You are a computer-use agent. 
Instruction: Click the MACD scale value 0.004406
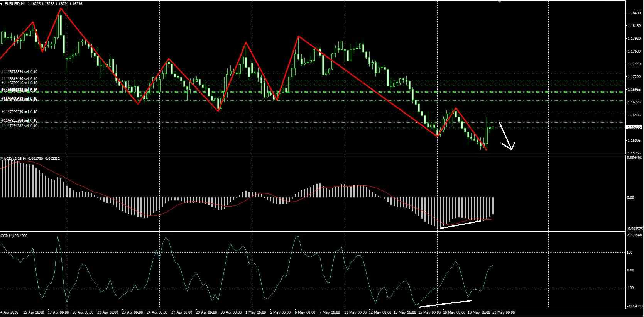[634, 158]
